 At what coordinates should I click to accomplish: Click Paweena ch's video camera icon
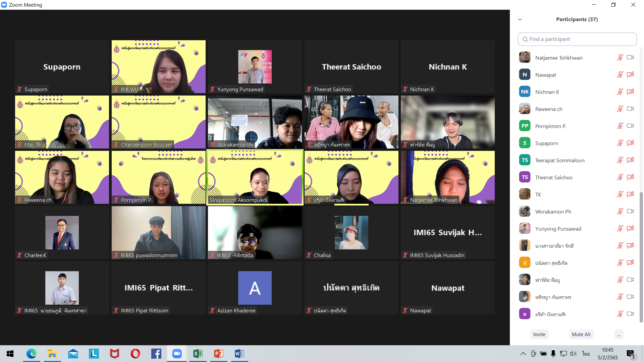[x=630, y=109]
